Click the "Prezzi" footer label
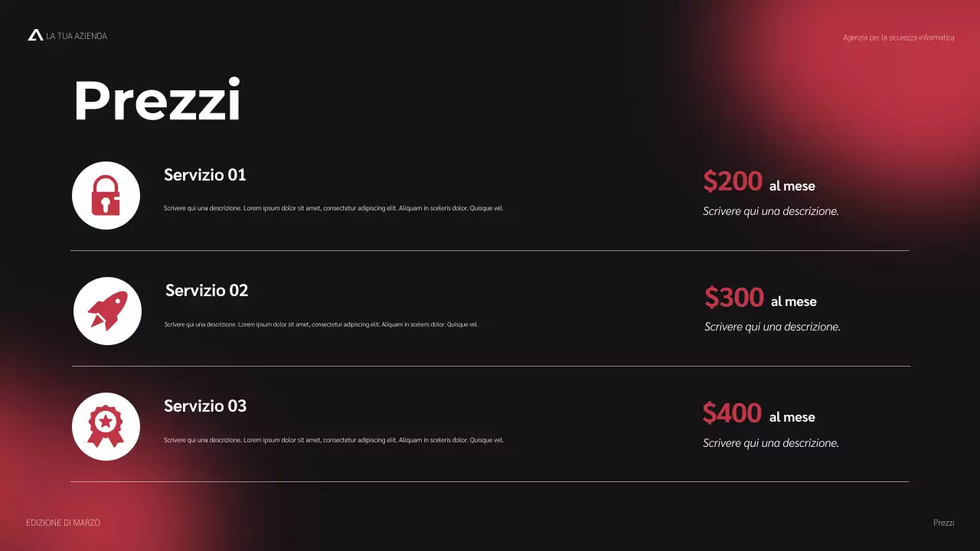This screenshot has width=980, height=551. point(943,523)
